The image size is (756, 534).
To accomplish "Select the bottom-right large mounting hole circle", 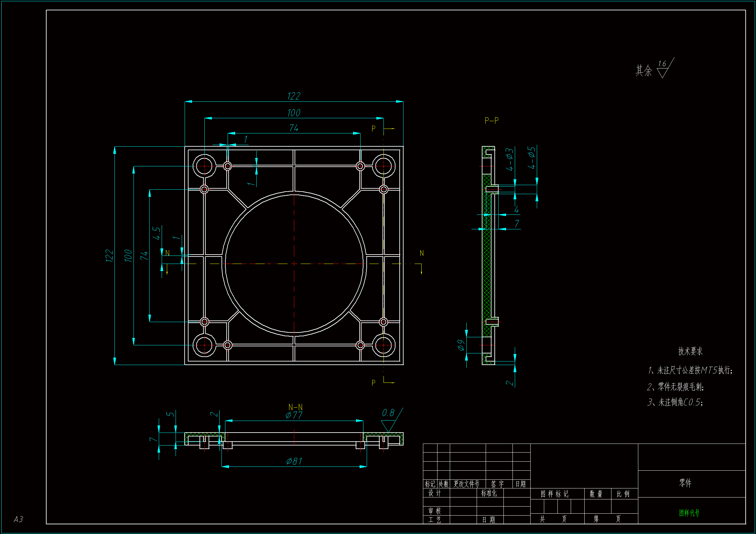I will 383,345.
